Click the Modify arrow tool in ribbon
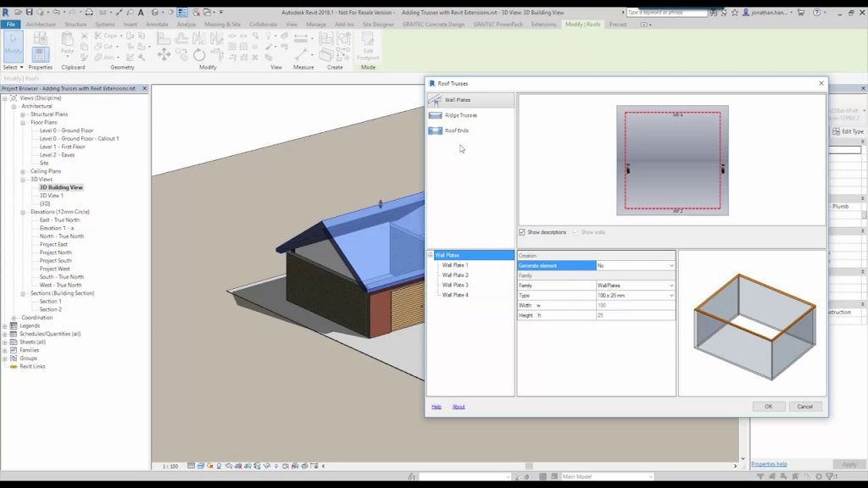 point(13,47)
